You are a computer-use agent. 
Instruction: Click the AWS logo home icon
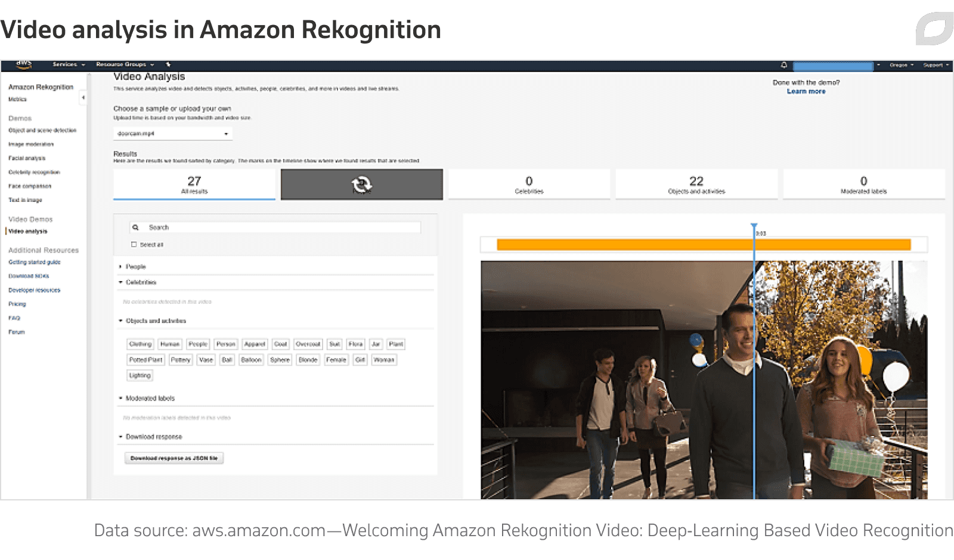tap(24, 64)
